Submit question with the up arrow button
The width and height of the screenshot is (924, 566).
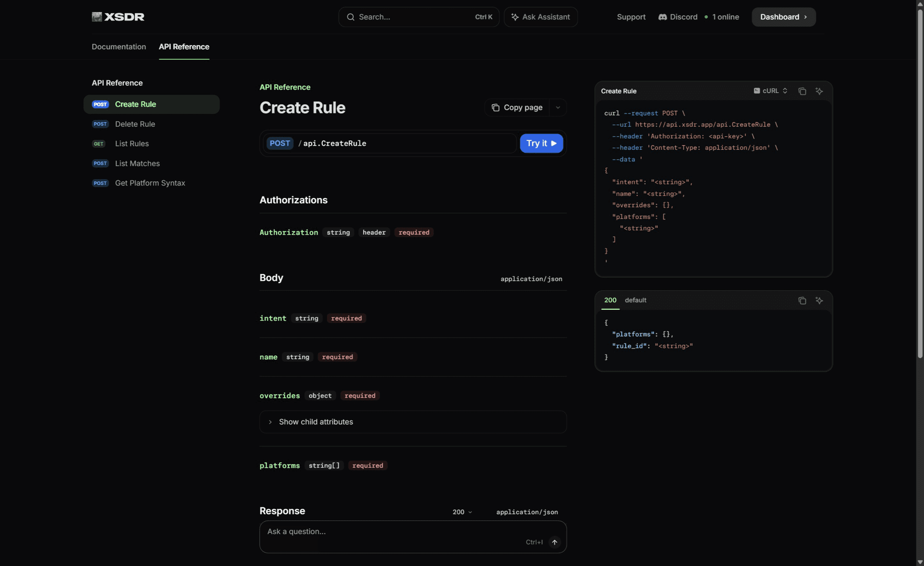[555, 542]
